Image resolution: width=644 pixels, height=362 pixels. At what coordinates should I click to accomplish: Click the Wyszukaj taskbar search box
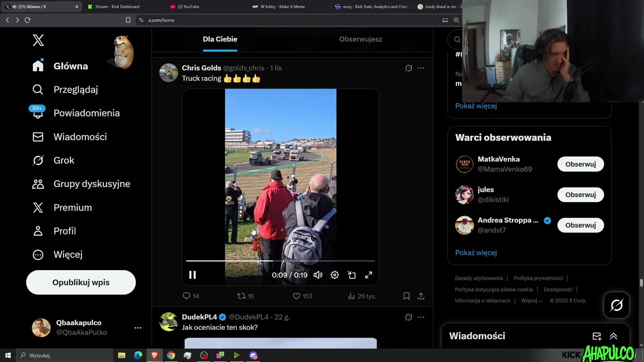point(64,355)
